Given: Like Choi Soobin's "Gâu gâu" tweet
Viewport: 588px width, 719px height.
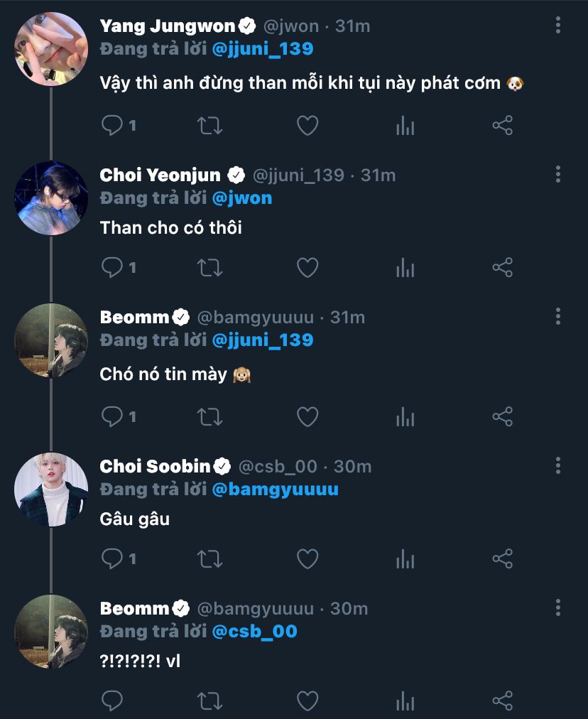Looking at the screenshot, I should 307,559.
